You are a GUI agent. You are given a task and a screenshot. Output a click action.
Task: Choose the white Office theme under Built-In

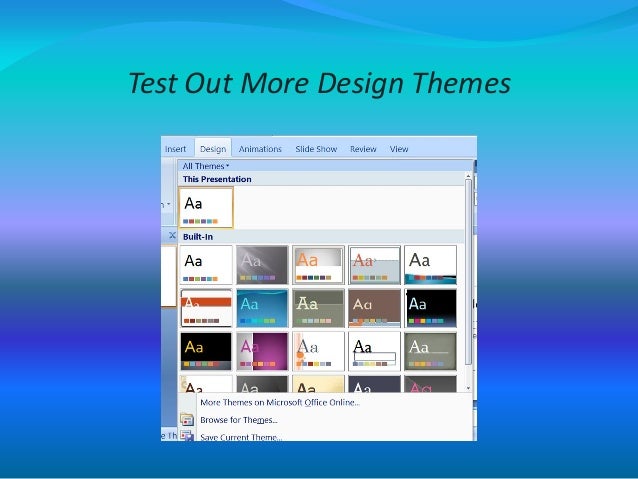[x=206, y=265]
